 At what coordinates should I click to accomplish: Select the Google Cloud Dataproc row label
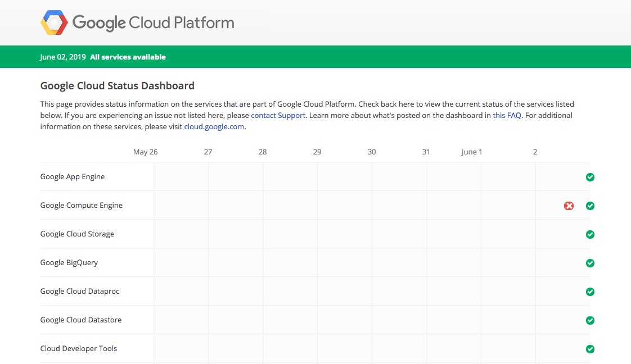click(x=80, y=292)
